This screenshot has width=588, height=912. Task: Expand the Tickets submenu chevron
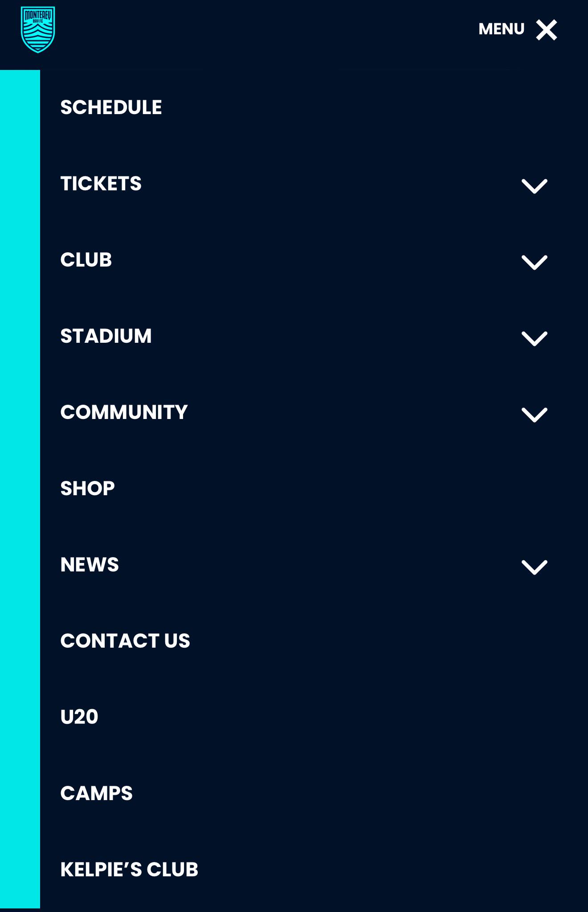[x=534, y=186]
